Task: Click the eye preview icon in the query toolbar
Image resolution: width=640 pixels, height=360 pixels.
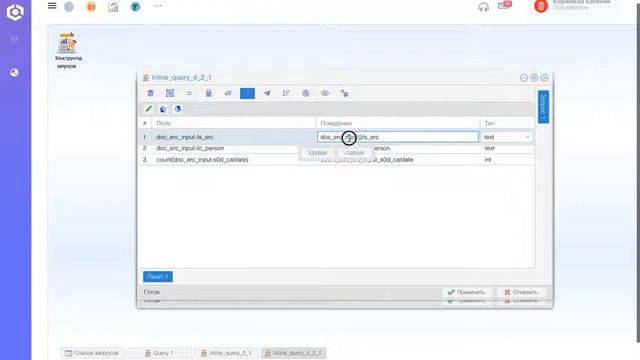Action: click(325, 93)
